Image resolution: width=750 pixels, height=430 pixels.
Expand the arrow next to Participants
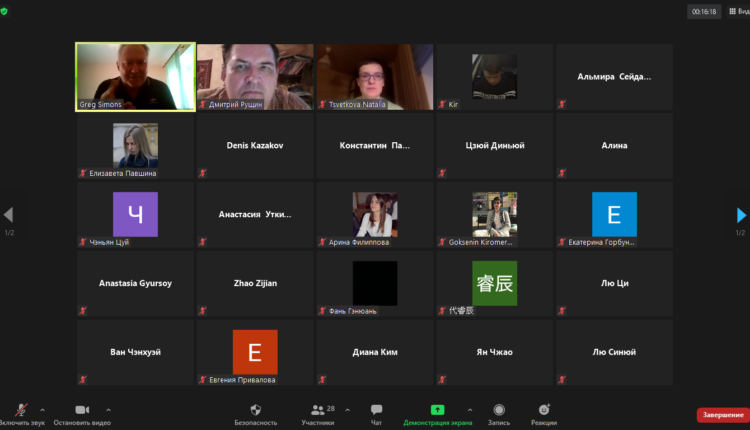[x=347, y=410]
